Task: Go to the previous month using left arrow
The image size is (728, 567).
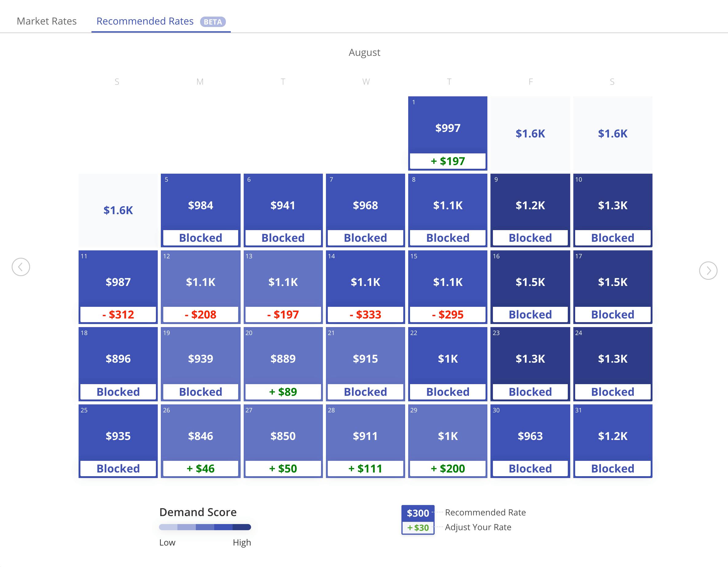Action: click(21, 267)
